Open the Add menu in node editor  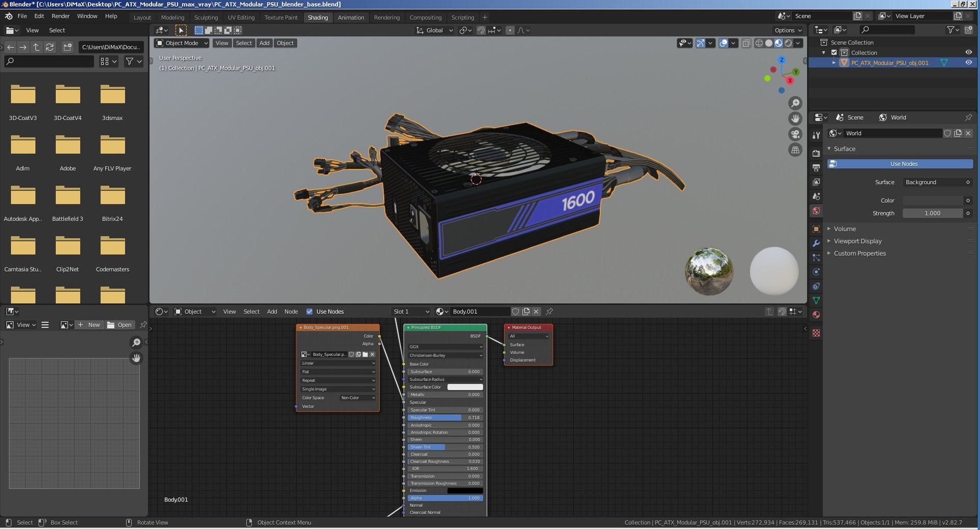pos(272,311)
